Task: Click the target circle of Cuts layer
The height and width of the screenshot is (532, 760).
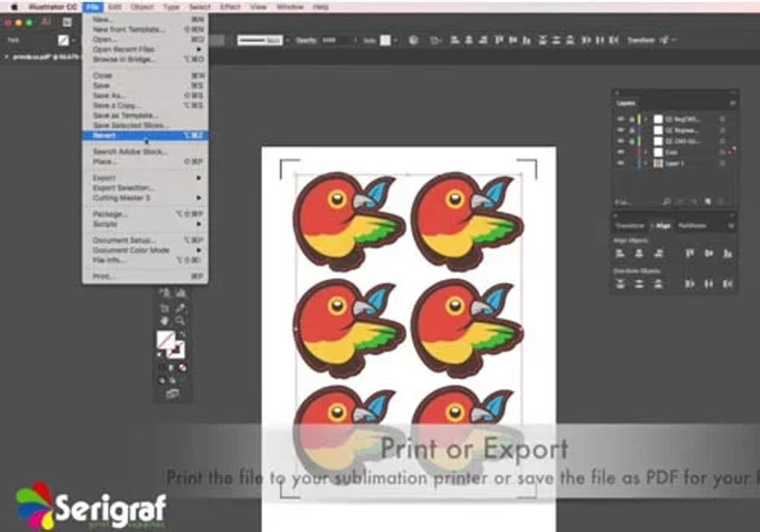Action: 722,152
